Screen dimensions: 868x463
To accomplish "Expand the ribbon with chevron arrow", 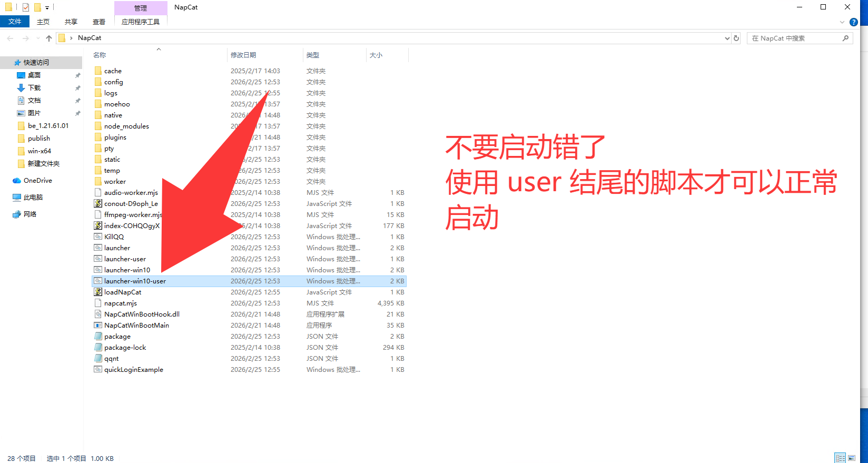I will [842, 22].
